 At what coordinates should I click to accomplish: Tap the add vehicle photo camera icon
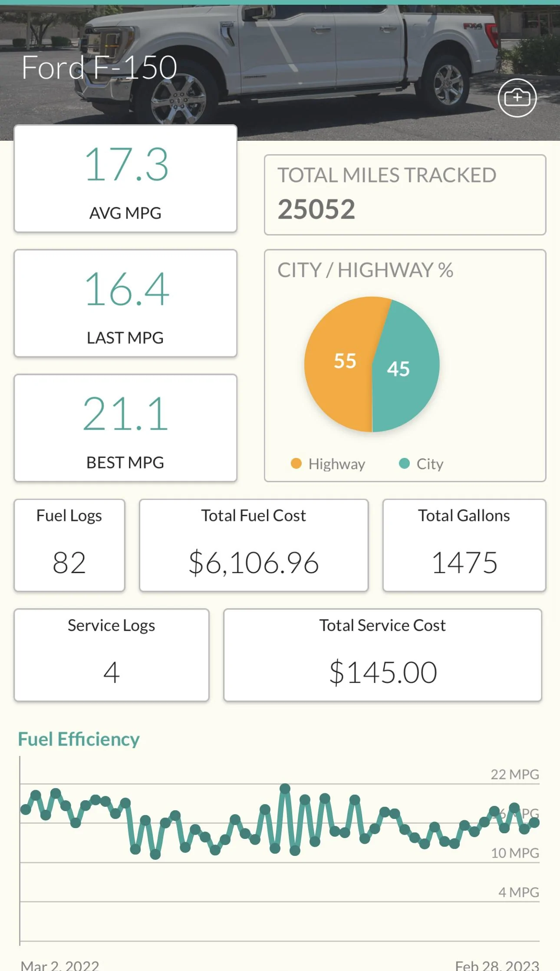[x=517, y=98]
